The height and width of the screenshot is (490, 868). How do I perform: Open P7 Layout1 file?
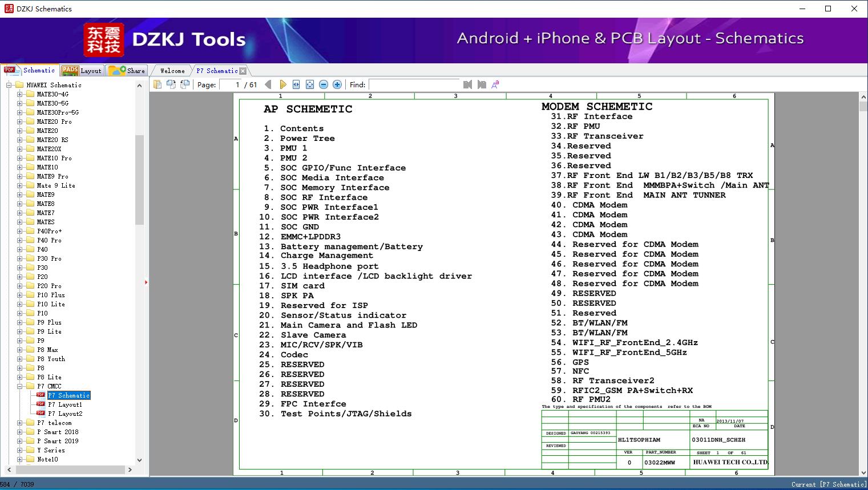(x=64, y=404)
